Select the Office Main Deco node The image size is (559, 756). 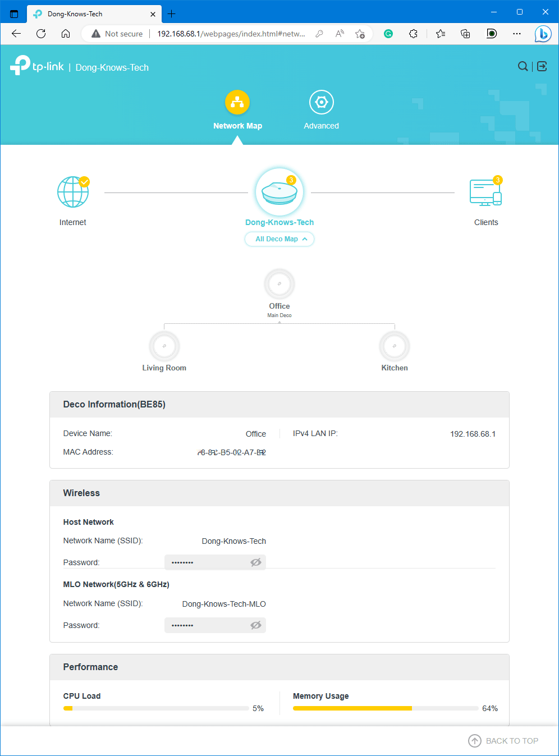point(279,284)
